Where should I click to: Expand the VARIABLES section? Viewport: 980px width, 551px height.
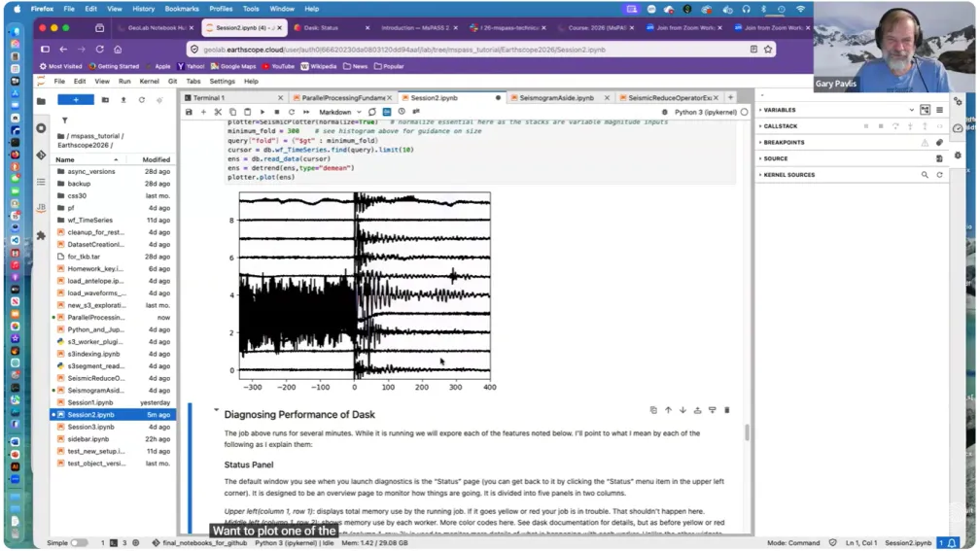[x=778, y=110]
